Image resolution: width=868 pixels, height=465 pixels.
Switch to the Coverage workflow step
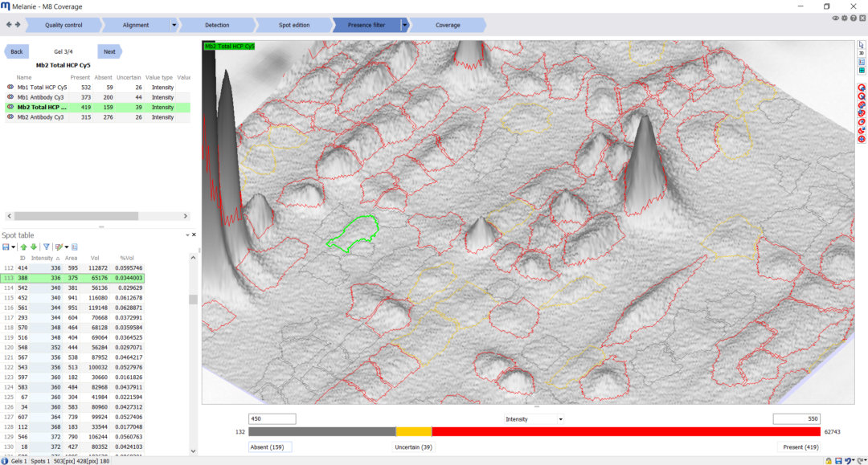[x=448, y=25]
